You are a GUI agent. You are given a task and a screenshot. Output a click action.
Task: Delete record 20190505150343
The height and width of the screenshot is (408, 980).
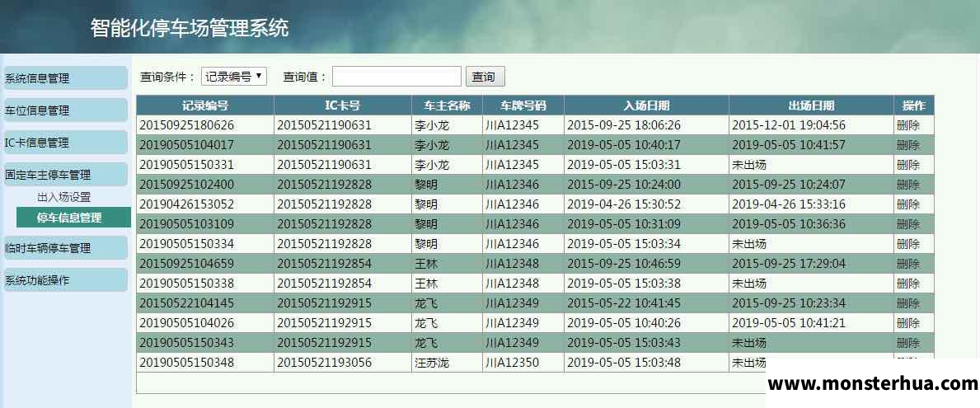[x=908, y=343]
